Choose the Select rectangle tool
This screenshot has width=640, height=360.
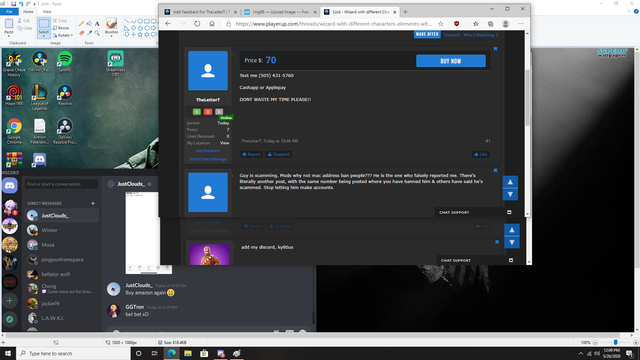44,24
